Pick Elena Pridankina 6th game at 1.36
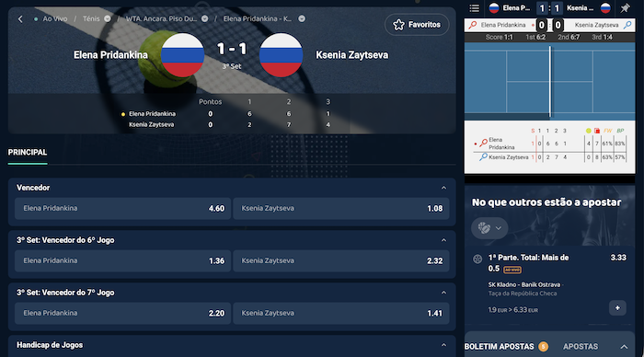Viewport: 644px width, 357px height. click(x=122, y=261)
